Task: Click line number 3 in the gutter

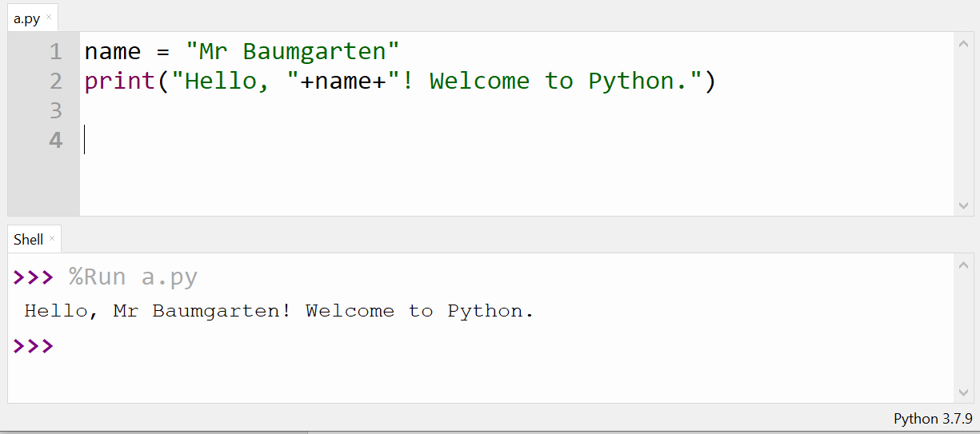Action: point(55,110)
